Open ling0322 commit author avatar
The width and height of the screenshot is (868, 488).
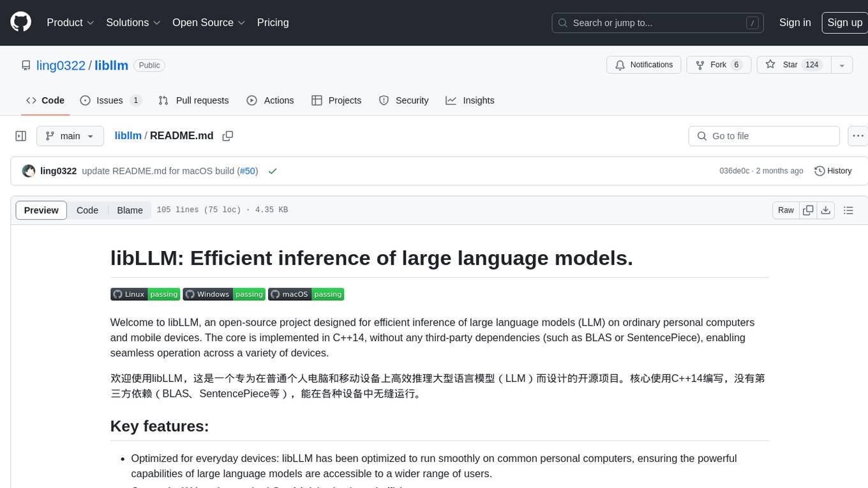coord(29,171)
